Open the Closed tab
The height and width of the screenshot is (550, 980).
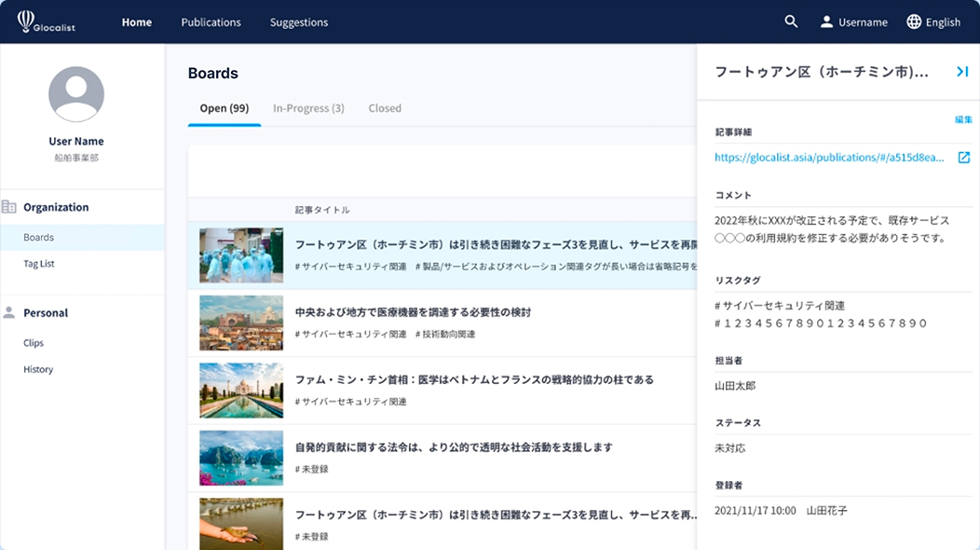384,108
